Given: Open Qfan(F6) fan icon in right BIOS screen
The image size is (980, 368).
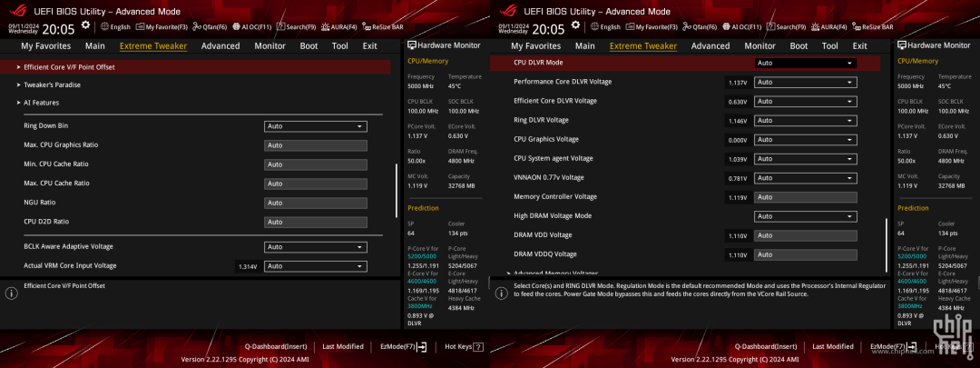Looking at the screenshot, I should pos(687,27).
